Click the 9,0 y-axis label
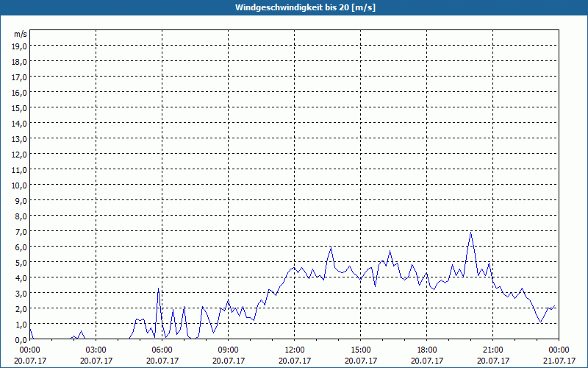 [21, 200]
